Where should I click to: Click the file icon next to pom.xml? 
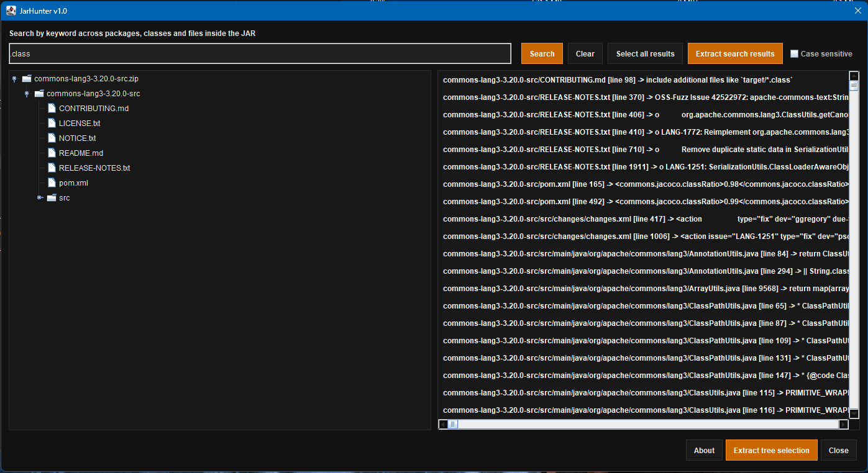51,182
